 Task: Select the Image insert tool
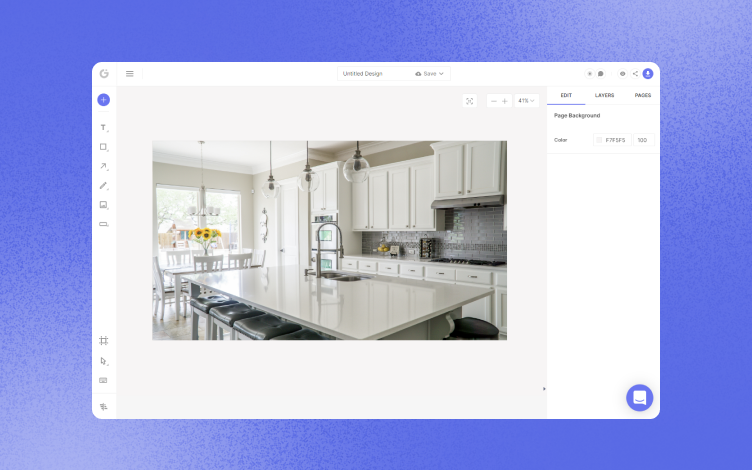pos(104,205)
